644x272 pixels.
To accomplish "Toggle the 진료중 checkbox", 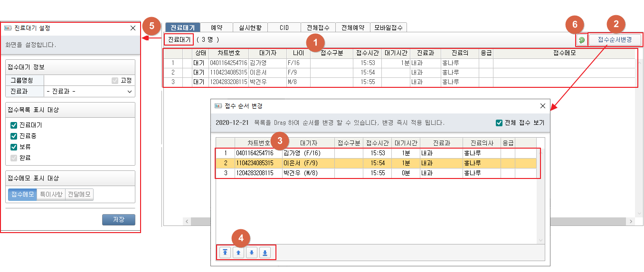I will click(x=14, y=136).
